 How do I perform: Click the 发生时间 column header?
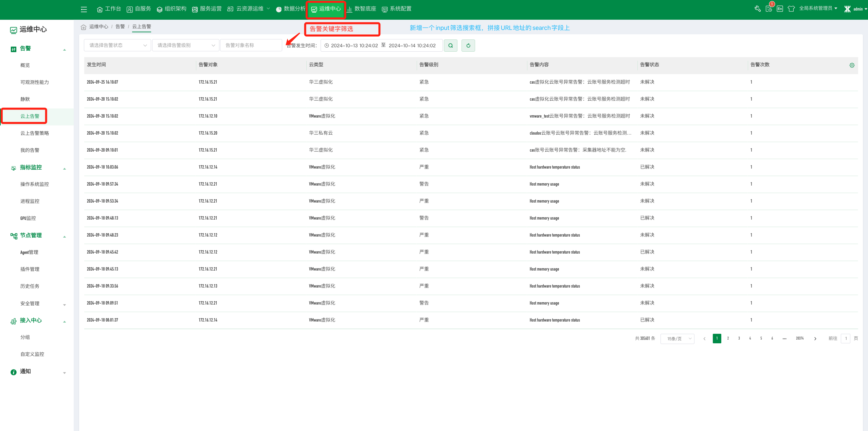point(96,65)
